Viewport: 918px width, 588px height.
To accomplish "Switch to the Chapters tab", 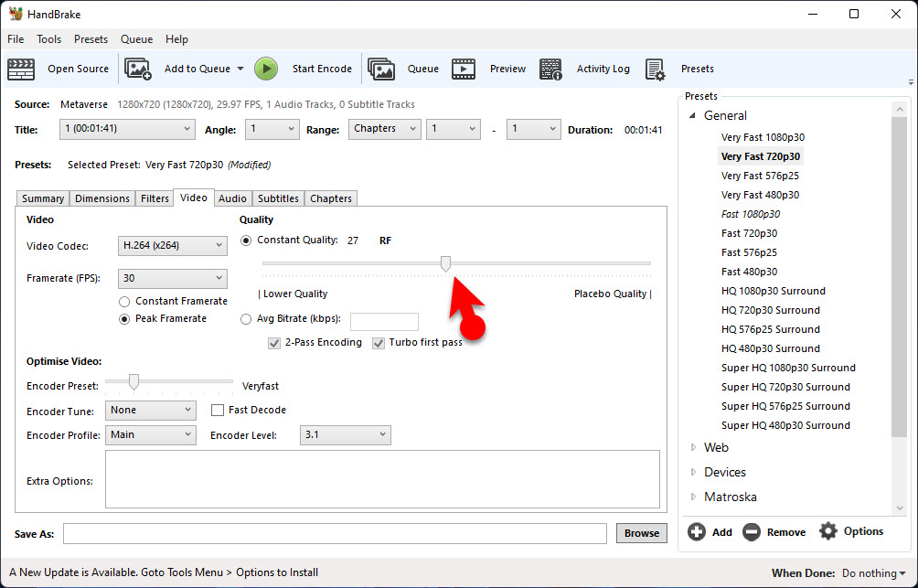I will [x=331, y=198].
